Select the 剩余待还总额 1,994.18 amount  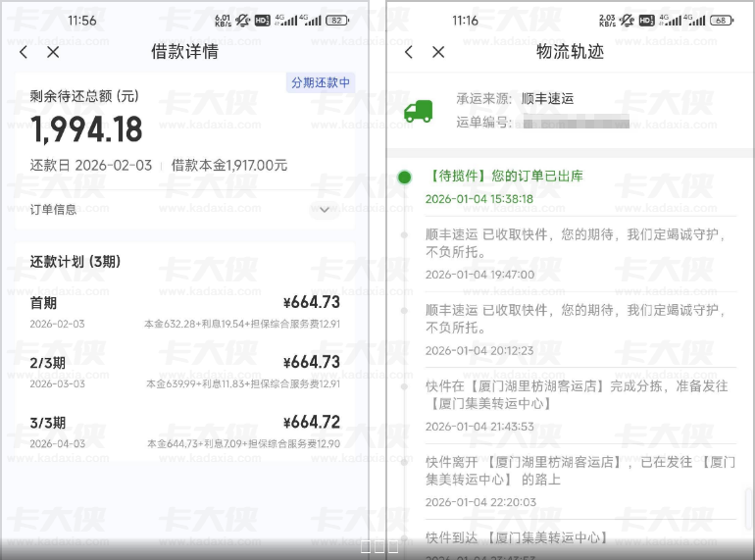coord(86,130)
